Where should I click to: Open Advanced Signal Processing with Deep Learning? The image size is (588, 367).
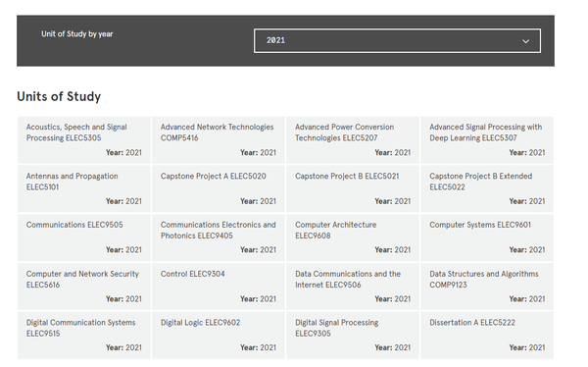click(487, 140)
